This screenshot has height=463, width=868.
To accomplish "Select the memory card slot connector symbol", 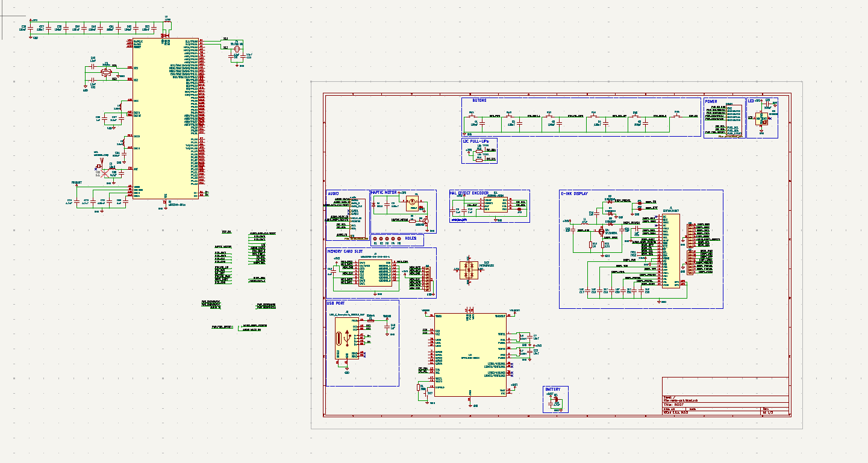I will [x=375, y=274].
